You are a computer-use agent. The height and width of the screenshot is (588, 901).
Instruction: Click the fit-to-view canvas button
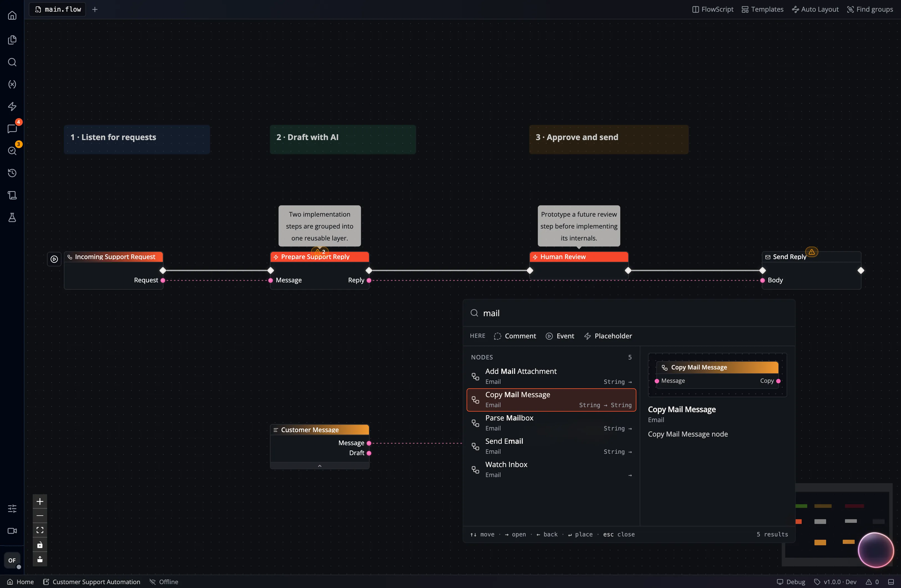tap(40, 530)
